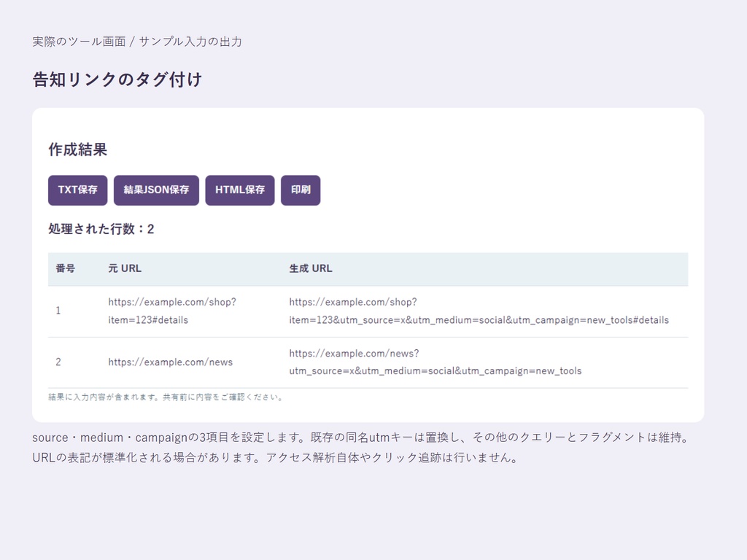The height and width of the screenshot is (560, 747).
Task: Save results with 結果JSON保存 button
Action: click(156, 190)
